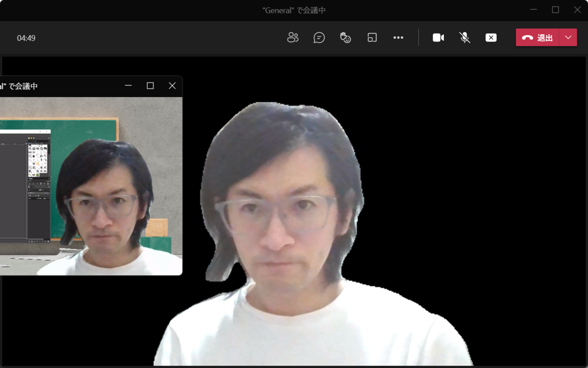Viewport: 588px width, 368px height.
Task: Close the main Teams meeting window
Action: [x=578, y=10]
